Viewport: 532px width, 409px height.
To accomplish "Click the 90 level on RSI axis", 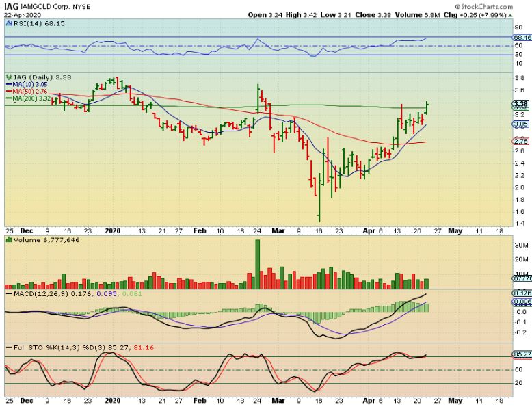I will pos(518,27).
